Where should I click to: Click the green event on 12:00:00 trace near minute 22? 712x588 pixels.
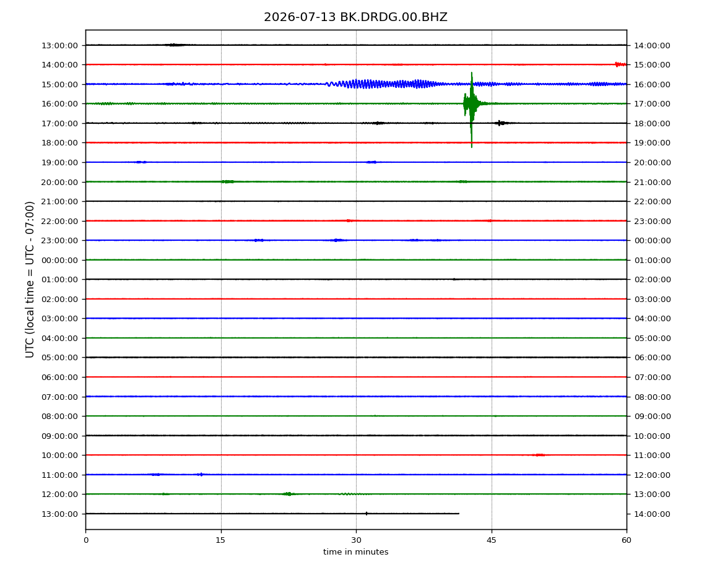click(289, 494)
